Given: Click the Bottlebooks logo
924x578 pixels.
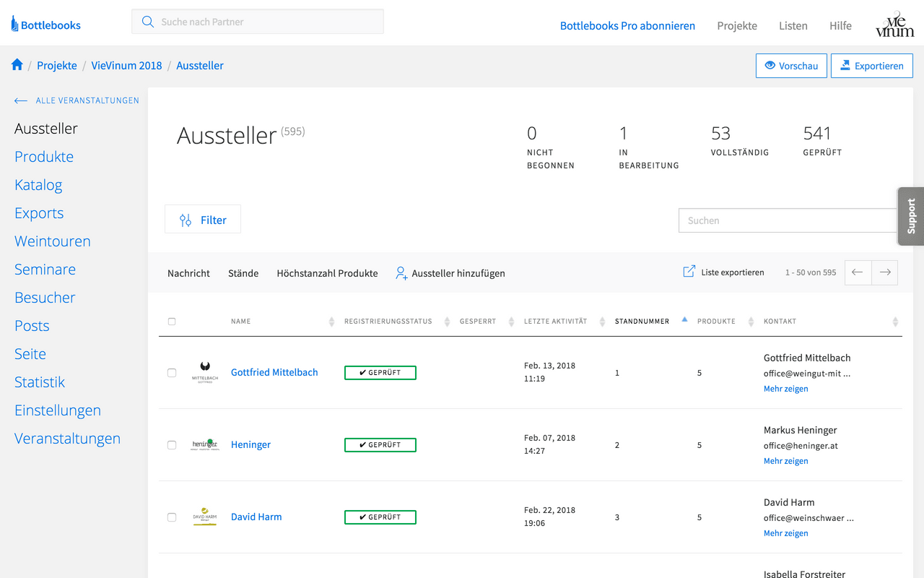Looking at the screenshot, I should click(45, 25).
